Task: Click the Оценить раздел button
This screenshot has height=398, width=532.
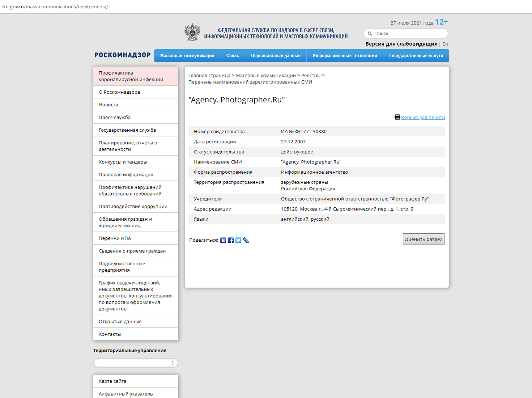Action: click(424, 239)
